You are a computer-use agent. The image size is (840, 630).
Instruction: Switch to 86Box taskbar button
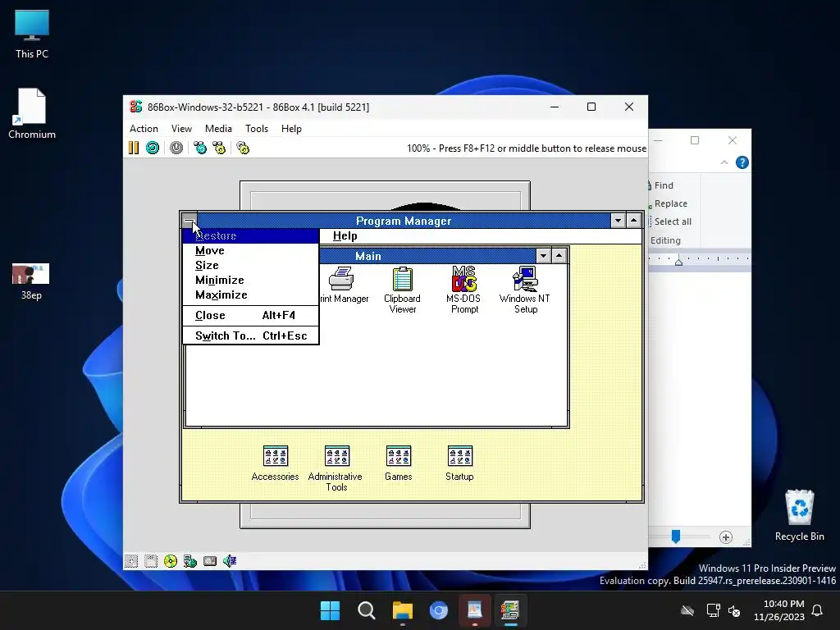510,610
